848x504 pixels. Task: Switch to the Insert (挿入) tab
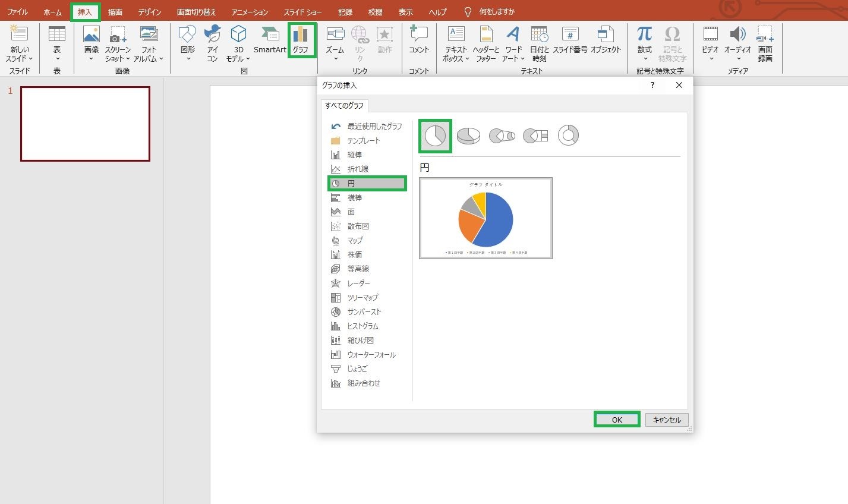(x=85, y=12)
